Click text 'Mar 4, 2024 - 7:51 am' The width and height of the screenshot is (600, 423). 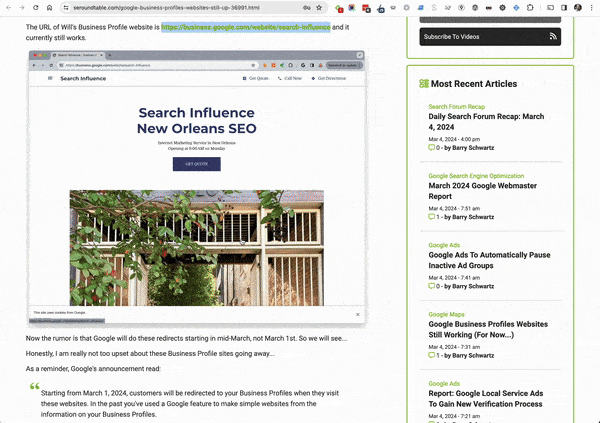pyautogui.click(x=454, y=209)
